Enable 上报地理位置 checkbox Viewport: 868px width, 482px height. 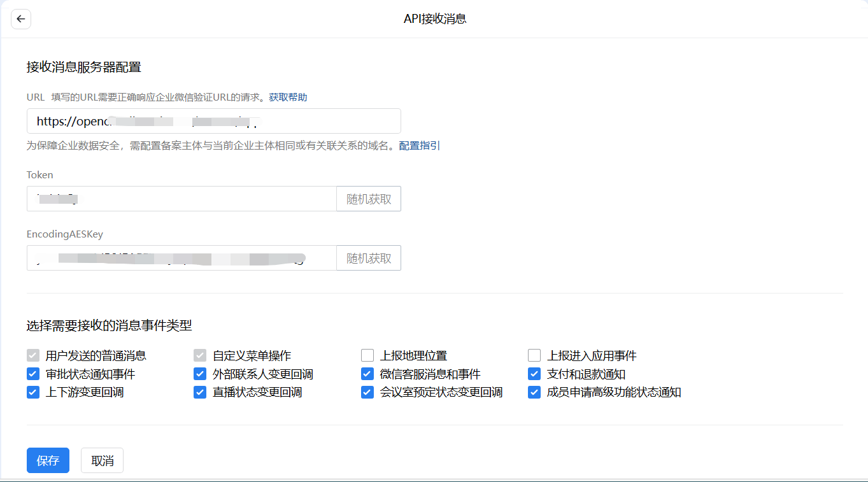coord(367,355)
